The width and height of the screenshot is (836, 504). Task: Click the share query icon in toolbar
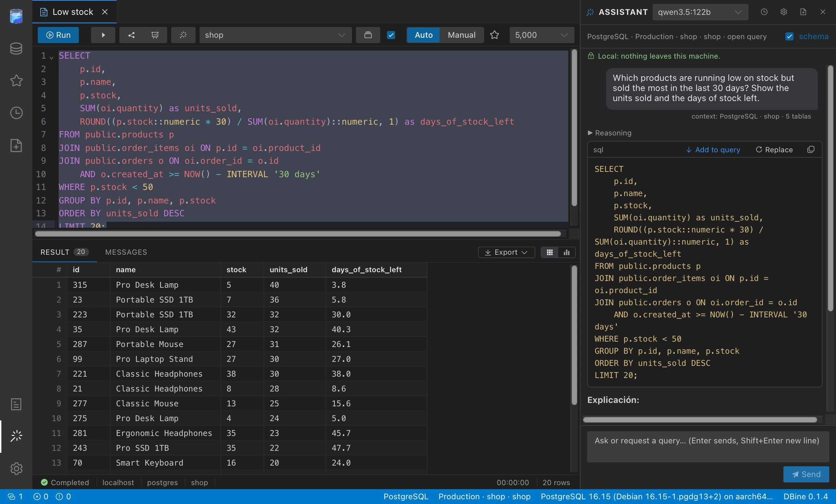[131, 35]
